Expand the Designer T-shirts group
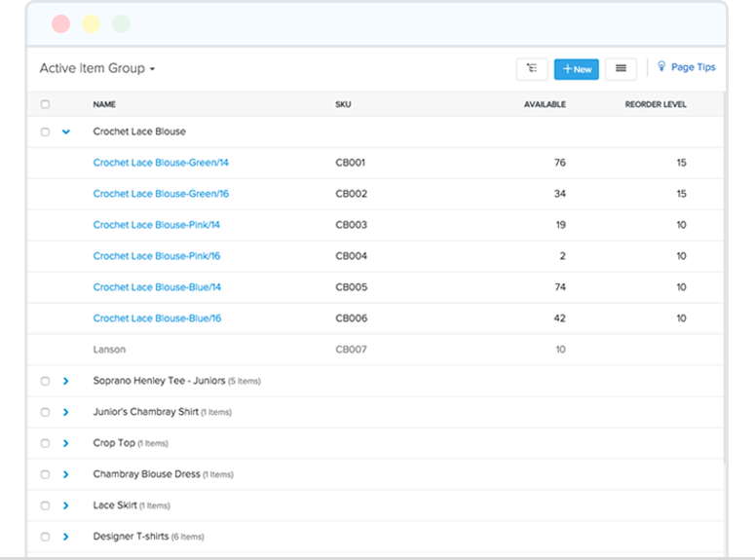 click(x=66, y=537)
